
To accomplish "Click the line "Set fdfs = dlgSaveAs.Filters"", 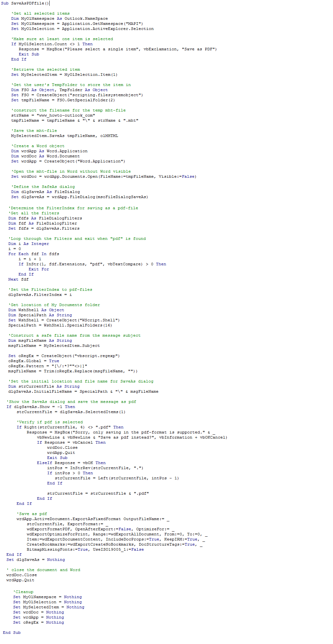I will [x=44, y=228].
